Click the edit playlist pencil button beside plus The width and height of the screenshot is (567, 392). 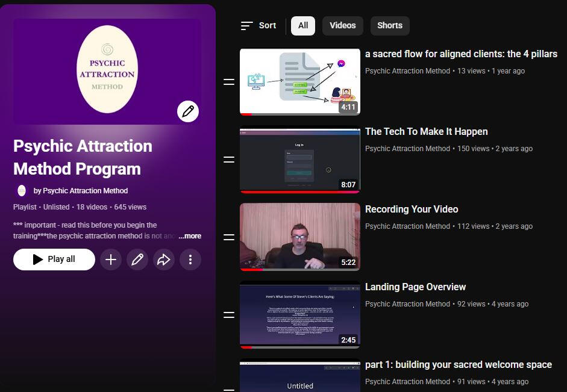[137, 260]
